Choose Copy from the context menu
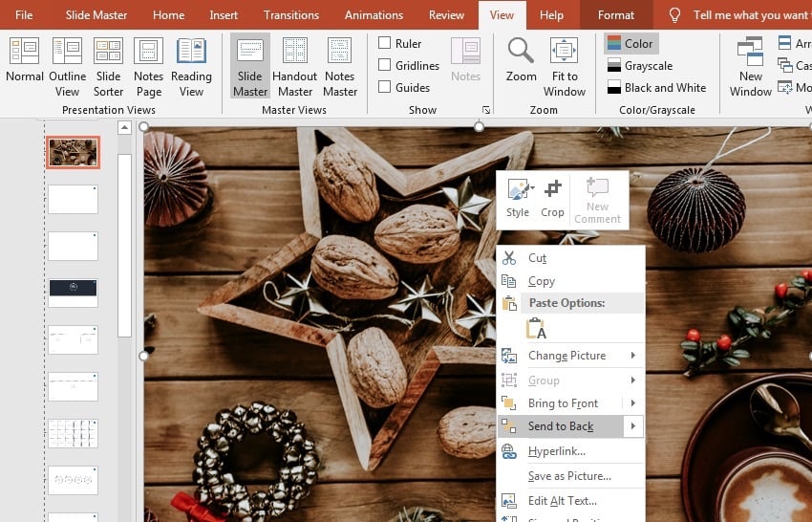The height and width of the screenshot is (522, 812). pyautogui.click(x=541, y=281)
